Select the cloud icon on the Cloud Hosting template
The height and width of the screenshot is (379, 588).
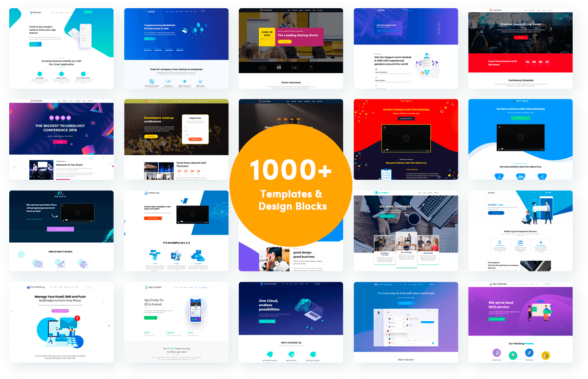304,305
